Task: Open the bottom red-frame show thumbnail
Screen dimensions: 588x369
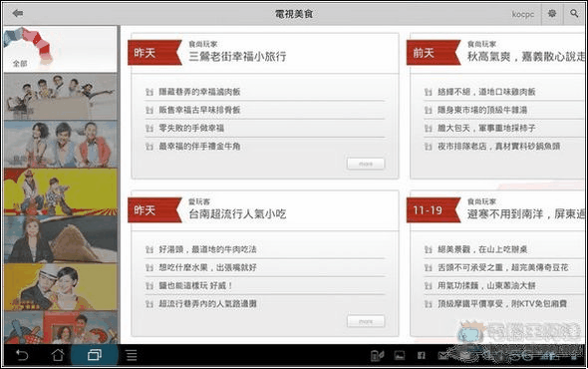Action: pyautogui.click(x=60, y=327)
